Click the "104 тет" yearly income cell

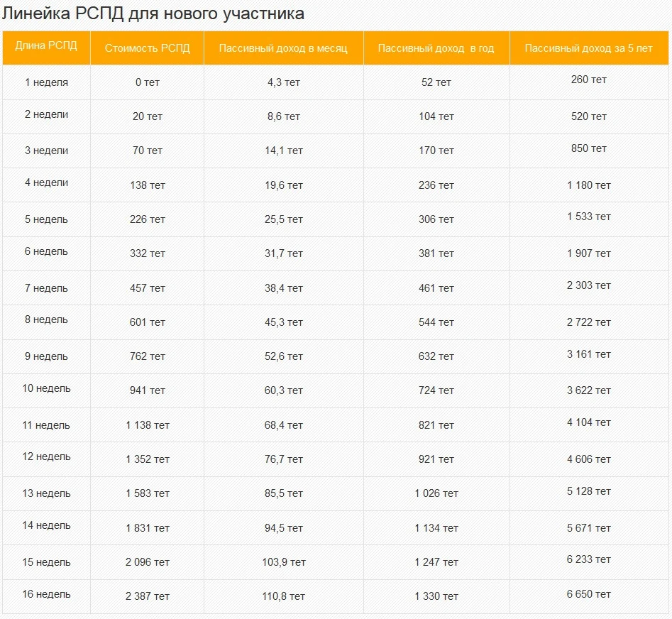coord(436,116)
